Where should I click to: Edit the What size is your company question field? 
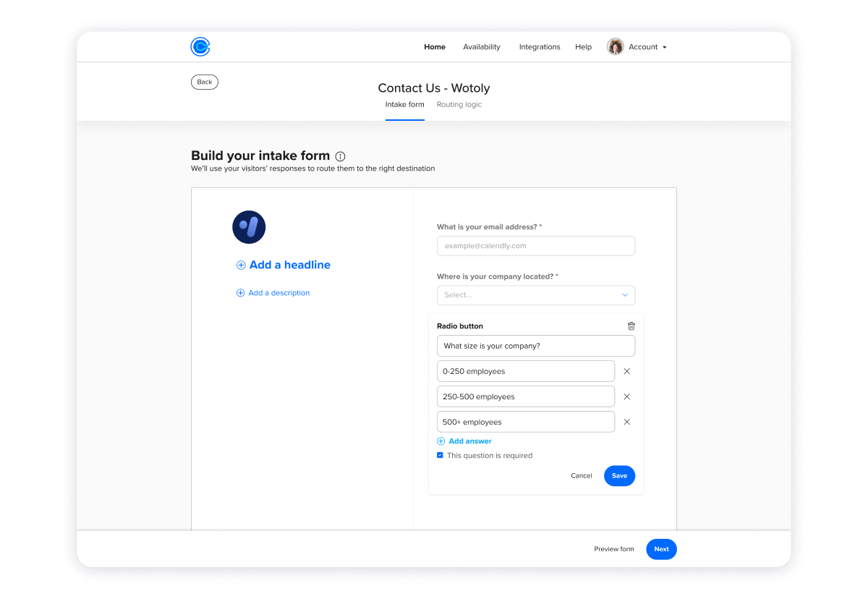coord(536,346)
